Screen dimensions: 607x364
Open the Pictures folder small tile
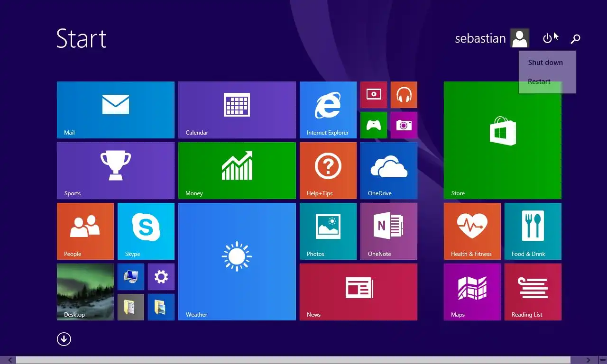[x=161, y=307]
